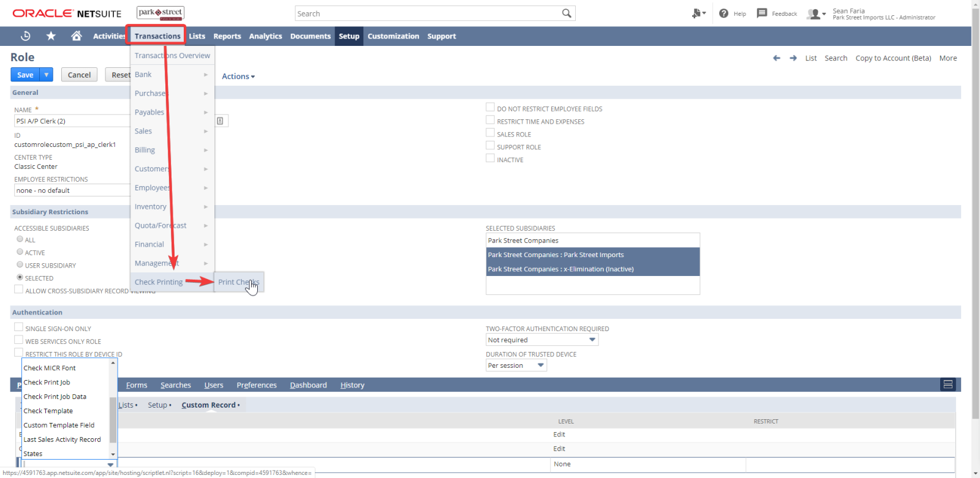Tick the Sales Role checkbox

(x=490, y=133)
